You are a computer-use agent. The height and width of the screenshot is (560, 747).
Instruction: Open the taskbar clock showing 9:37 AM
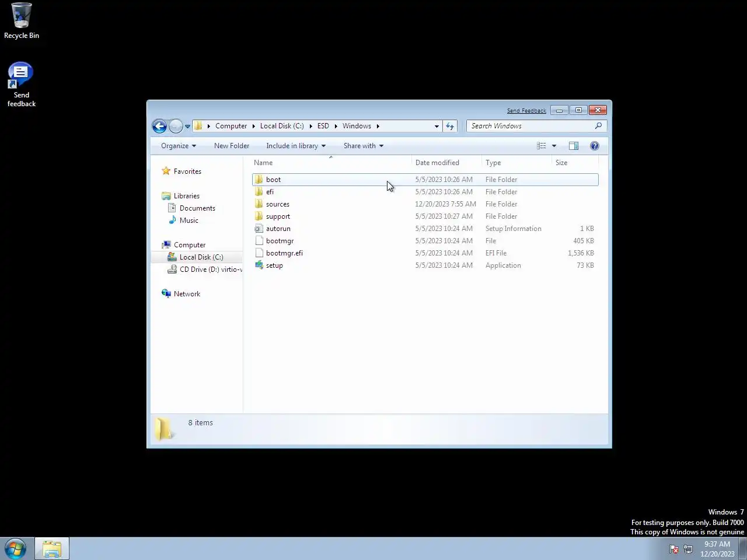(x=717, y=549)
